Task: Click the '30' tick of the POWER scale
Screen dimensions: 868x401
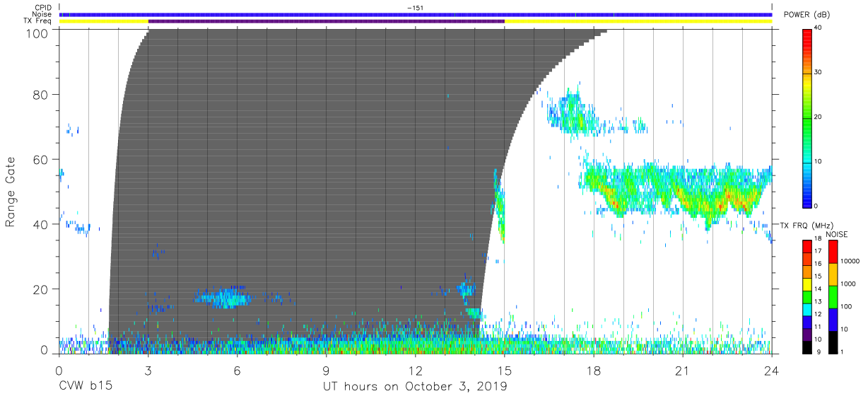Action: [x=819, y=72]
